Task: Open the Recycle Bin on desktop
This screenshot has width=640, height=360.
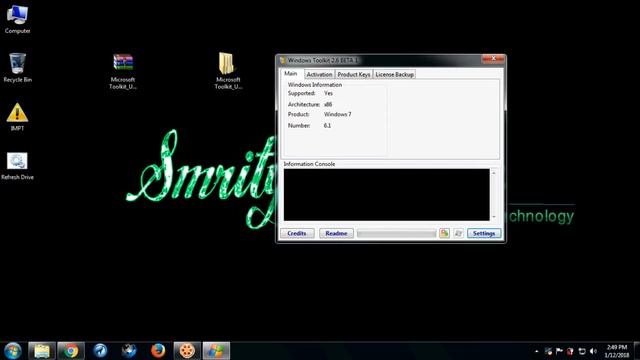Action: coord(17,68)
